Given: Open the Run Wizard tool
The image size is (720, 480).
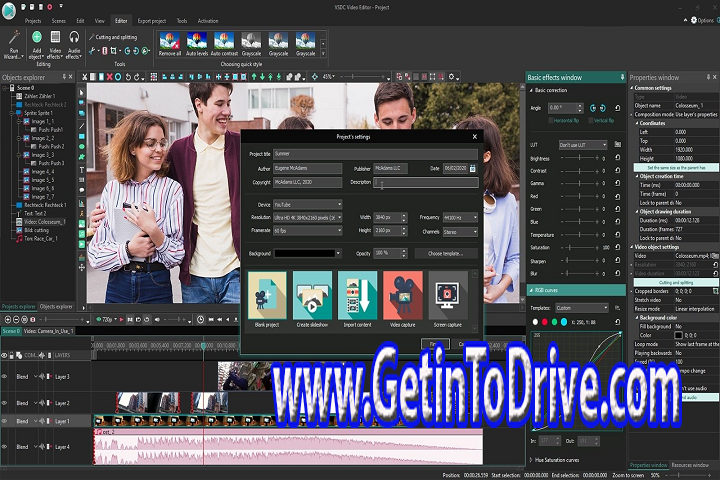Looking at the screenshot, I should (x=14, y=45).
